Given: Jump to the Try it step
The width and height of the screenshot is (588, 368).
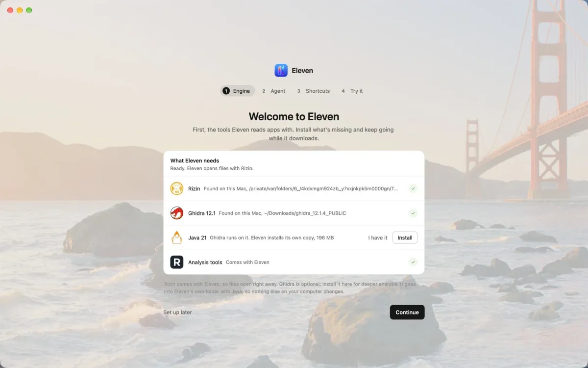Looking at the screenshot, I should (x=352, y=91).
